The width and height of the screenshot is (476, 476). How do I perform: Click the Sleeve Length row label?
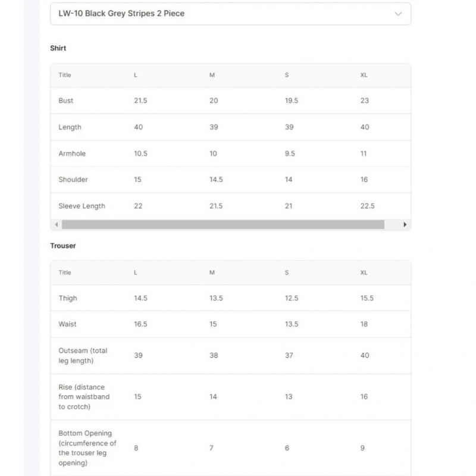82,206
